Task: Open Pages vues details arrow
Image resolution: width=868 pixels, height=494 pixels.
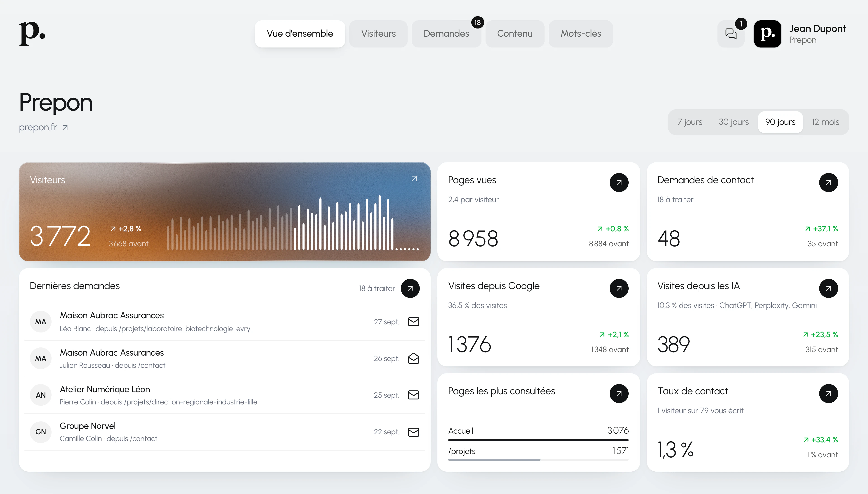Action: pos(619,183)
